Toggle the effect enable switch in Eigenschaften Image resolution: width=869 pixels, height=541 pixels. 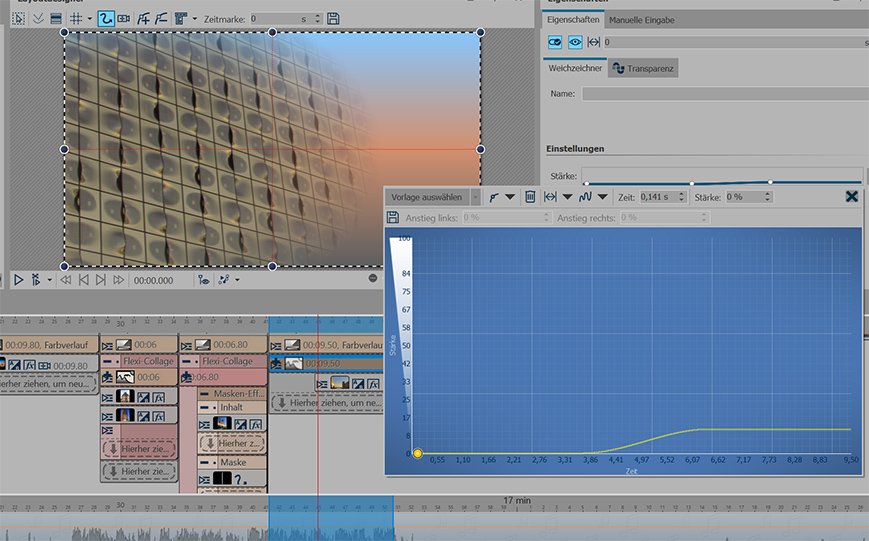[555, 42]
